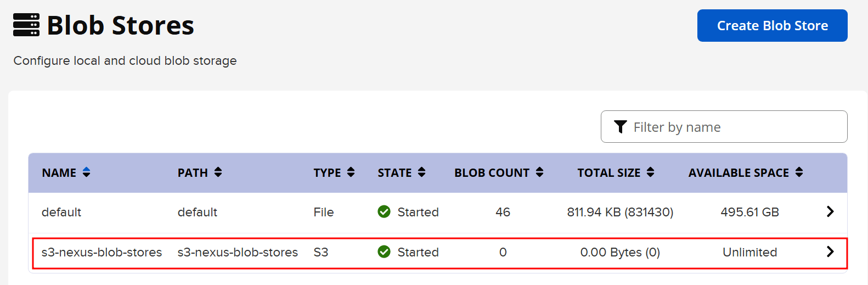Sort by STATE column arrows
The height and width of the screenshot is (285, 868).
(x=421, y=172)
